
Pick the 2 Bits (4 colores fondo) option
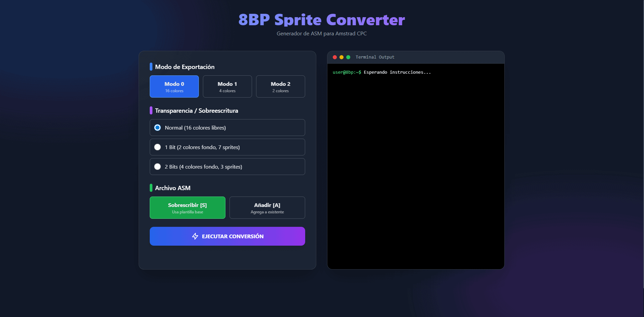(227, 167)
